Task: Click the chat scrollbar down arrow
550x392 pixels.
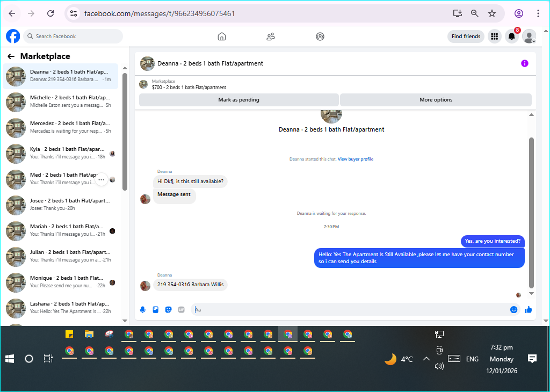Action: (531, 294)
